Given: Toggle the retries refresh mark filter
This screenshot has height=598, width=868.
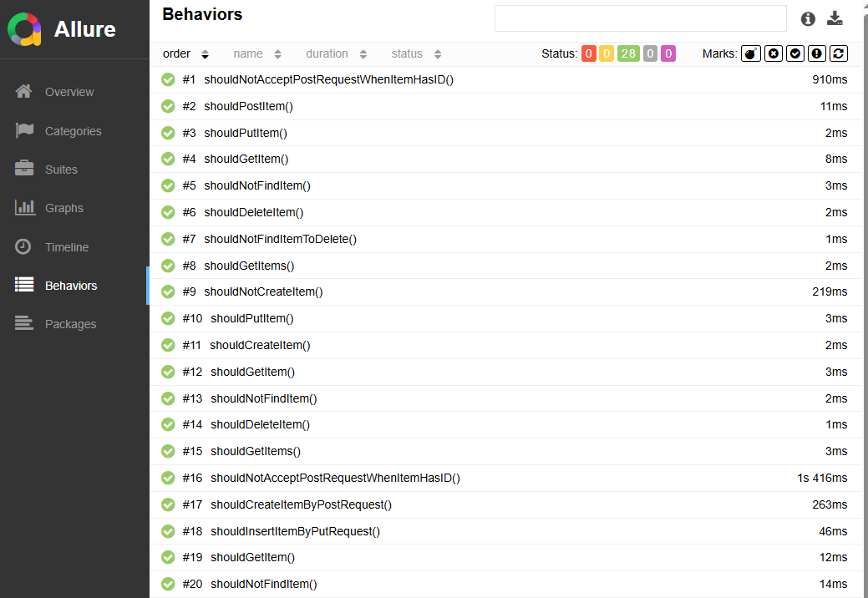Looking at the screenshot, I should pyautogui.click(x=839, y=53).
